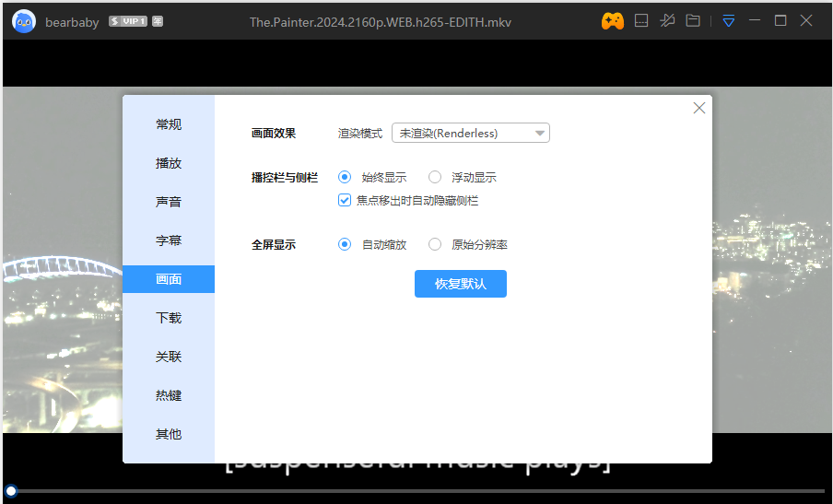Open the blue main menu triangle icon

(x=729, y=20)
